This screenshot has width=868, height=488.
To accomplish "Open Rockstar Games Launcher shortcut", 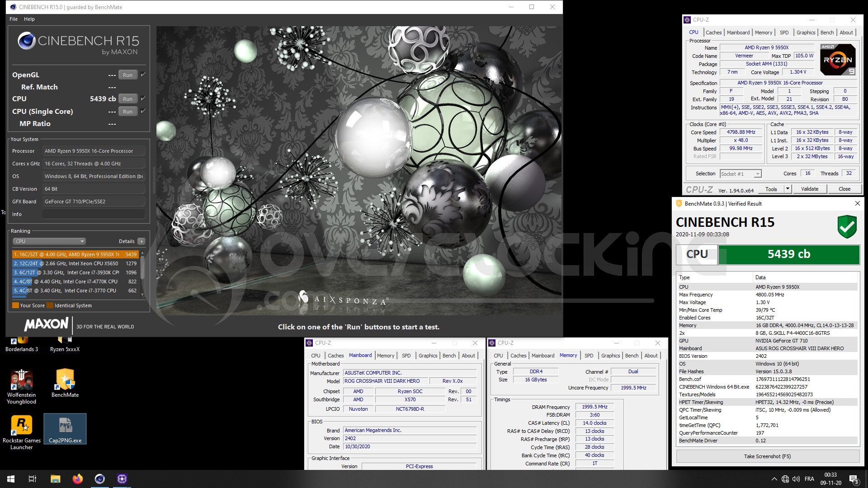I will (21, 432).
